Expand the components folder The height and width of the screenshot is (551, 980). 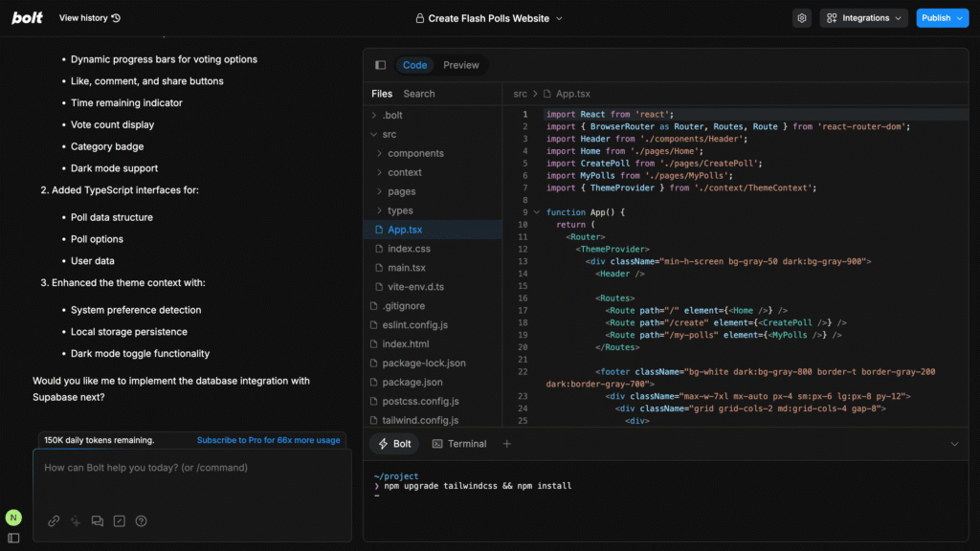[415, 153]
